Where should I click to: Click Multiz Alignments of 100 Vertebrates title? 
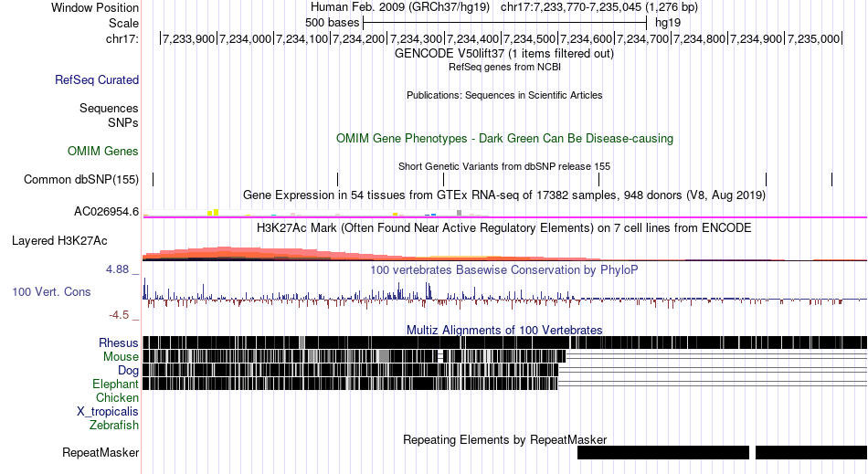click(504, 331)
